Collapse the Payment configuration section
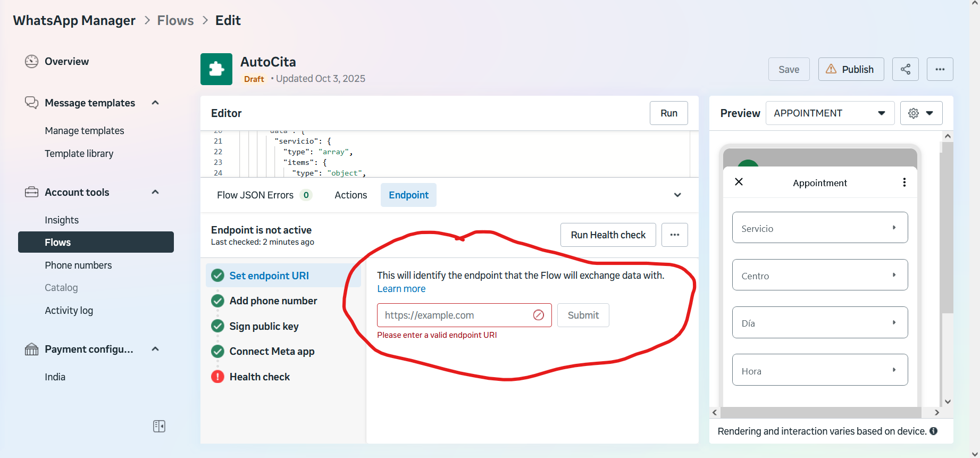This screenshot has width=980, height=458. [x=155, y=349]
